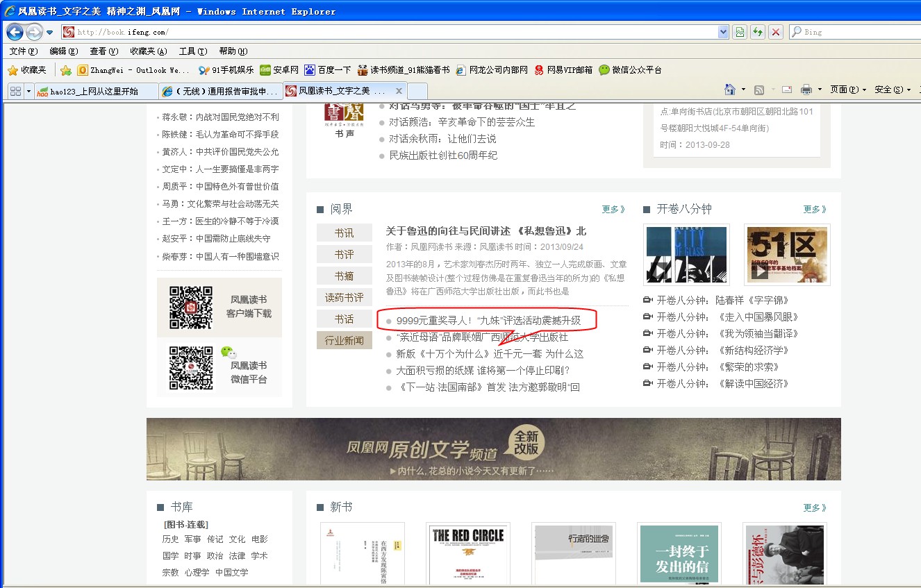Image resolution: width=921 pixels, height=588 pixels.
Task: Select the 读药书评 category tab
Action: tap(345, 297)
